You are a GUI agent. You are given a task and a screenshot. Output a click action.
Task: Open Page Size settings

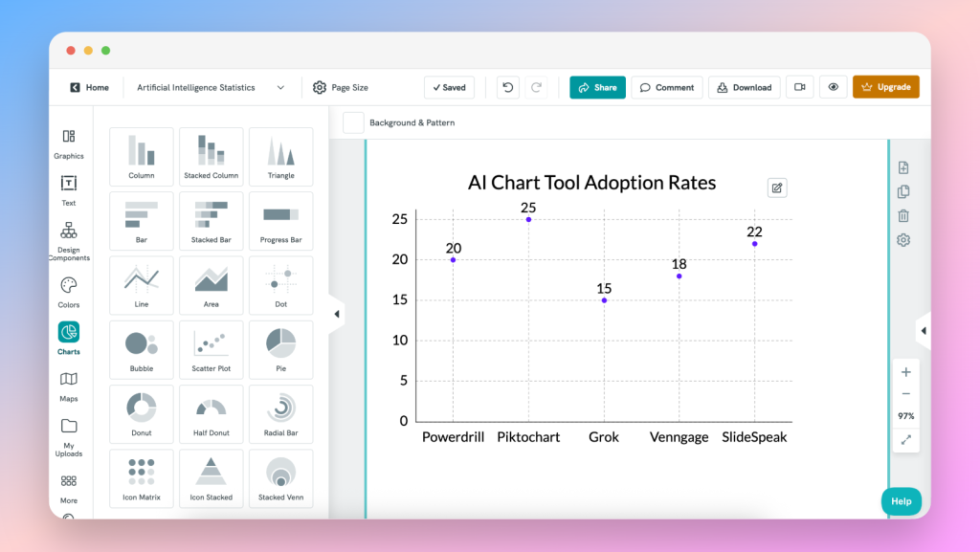pyautogui.click(x=341, y=87)
